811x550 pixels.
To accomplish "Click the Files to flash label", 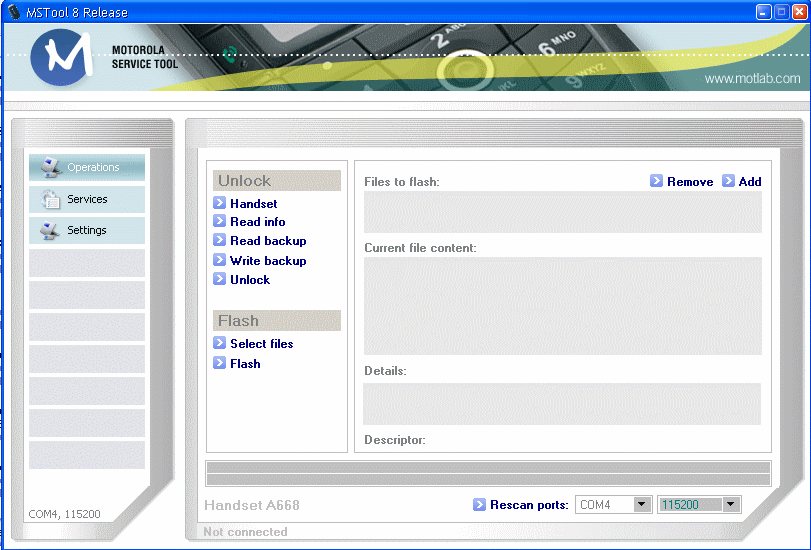I will pyautogui.click(x=402, y=182).
